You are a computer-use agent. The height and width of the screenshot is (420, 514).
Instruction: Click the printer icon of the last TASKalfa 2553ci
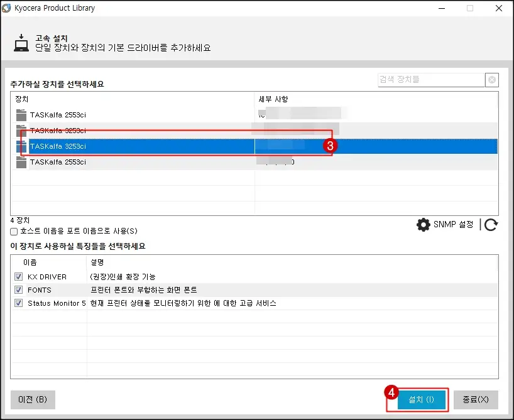click(21, 163)
